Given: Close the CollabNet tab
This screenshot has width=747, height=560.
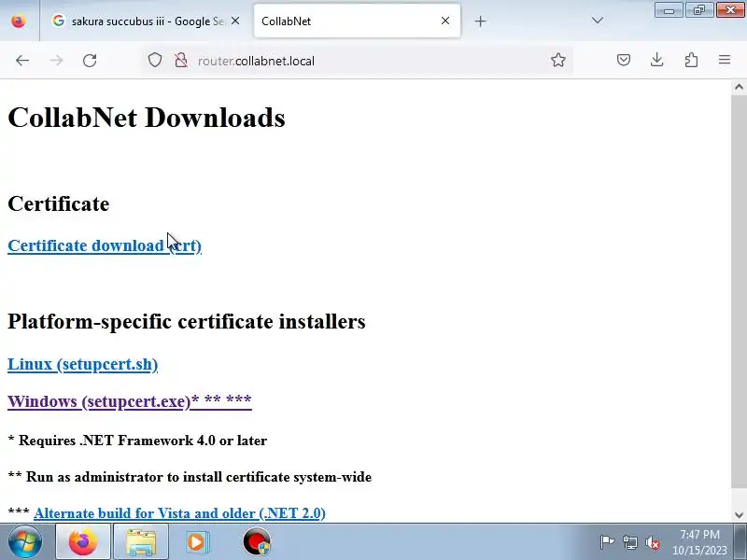Looking at the screenshot, I should 445,21.
